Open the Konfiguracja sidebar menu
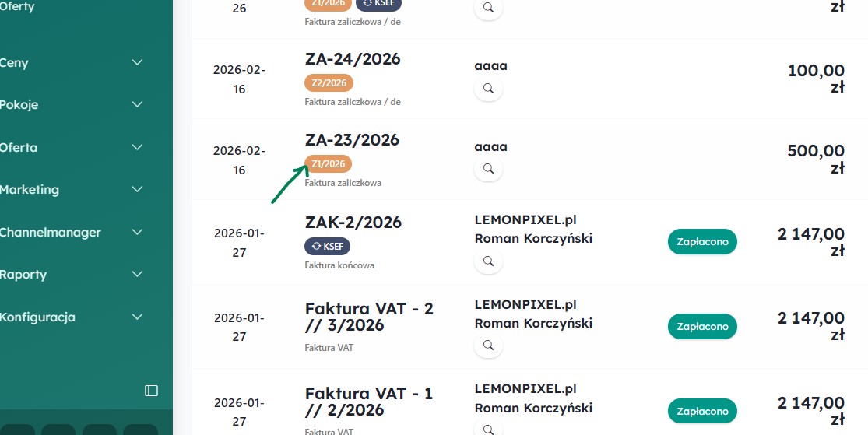This screenshot has height=435, width=868. click(x=38, y=317)
